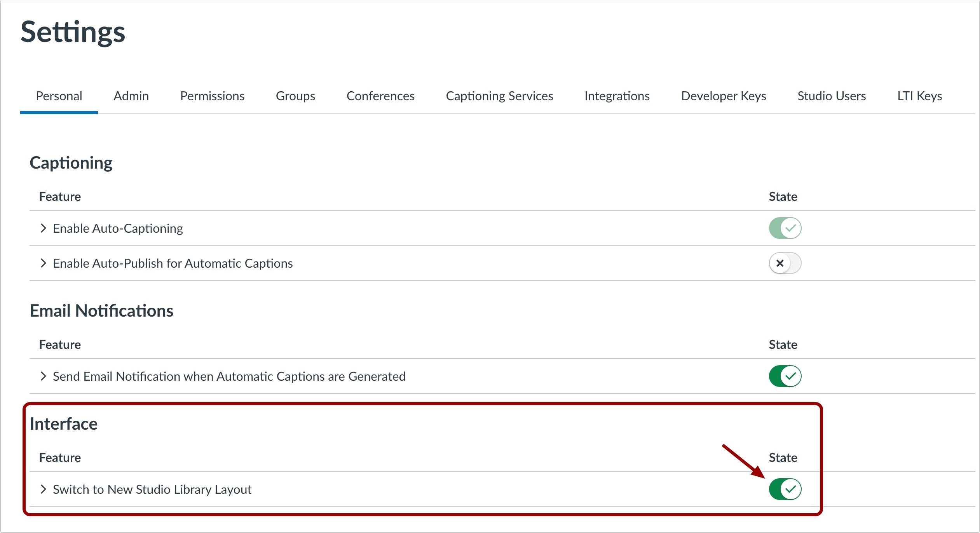Switch to the Conferences tab
This screenshot has width=980, height=533.
380,96
